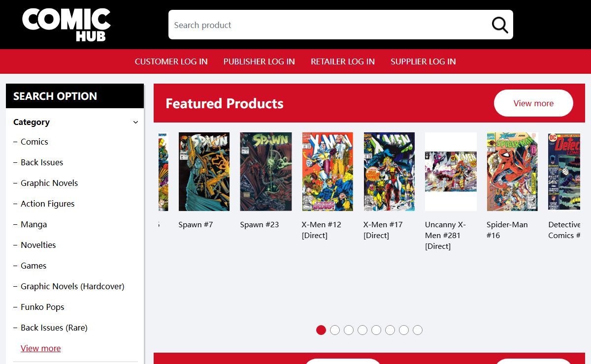Open the Spider-Man #16 cover thumbnail
Screen dimensions: 591x364
[512, 172]
